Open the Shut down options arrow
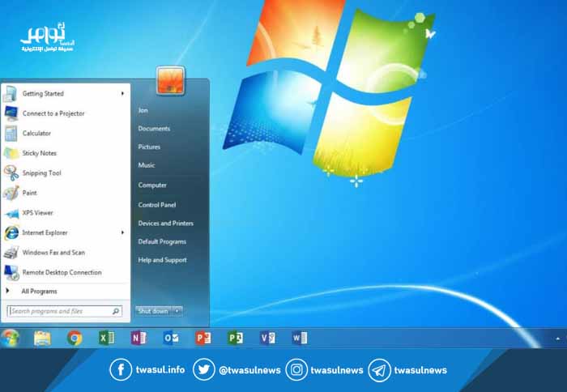 click(177, 311)
